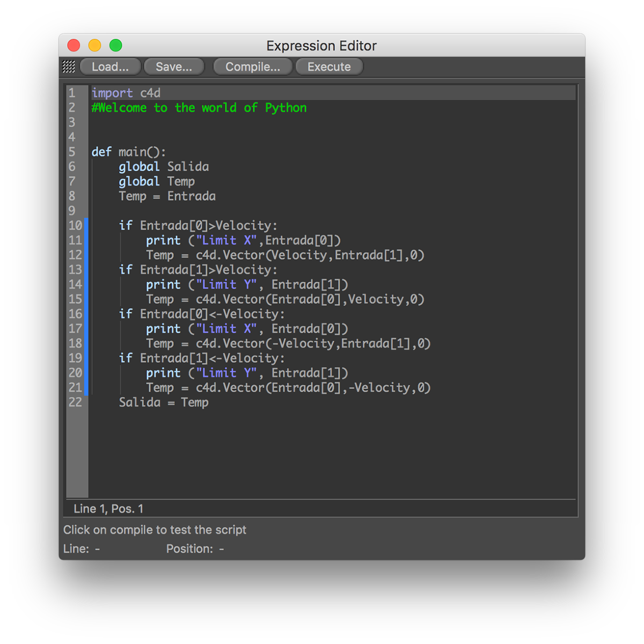Click the Compile... button

click(x=253, y=67)
